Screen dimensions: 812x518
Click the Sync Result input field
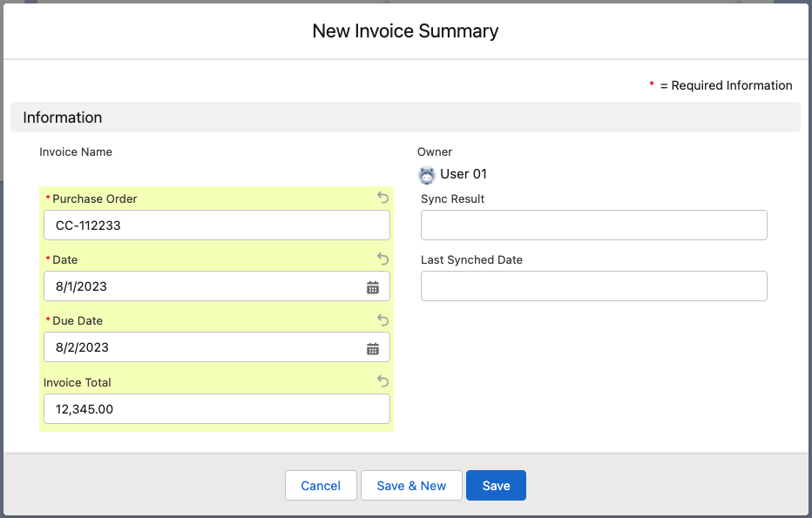(594, 225)
